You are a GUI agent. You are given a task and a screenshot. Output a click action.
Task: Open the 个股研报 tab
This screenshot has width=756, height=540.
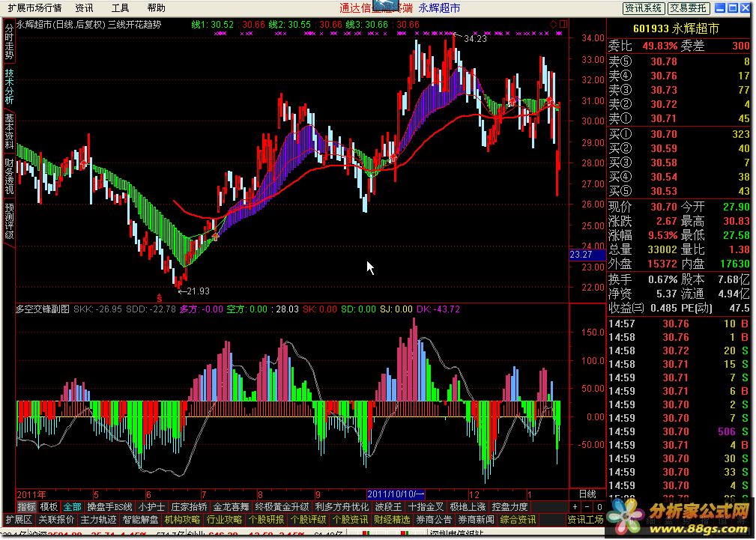[x=266, y=520]
